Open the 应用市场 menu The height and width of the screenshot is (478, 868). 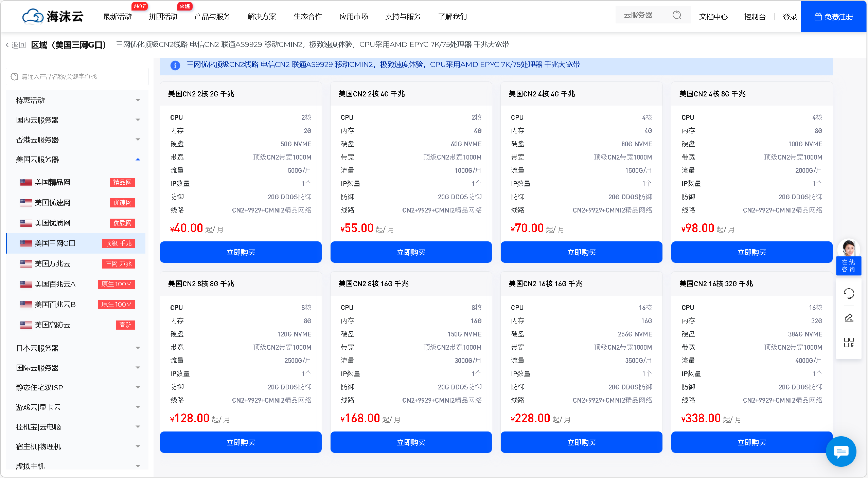(354, 17)
